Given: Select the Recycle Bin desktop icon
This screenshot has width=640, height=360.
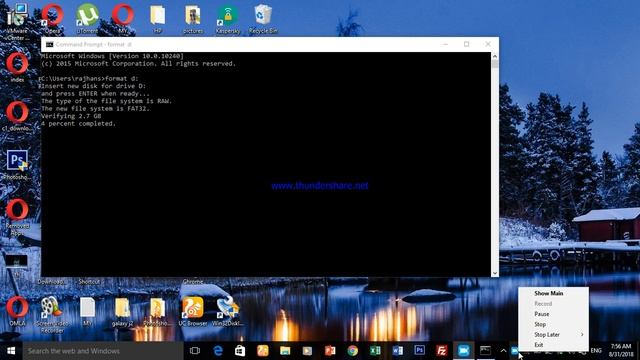Looking at the screenshot, I should [x=263, y=18].
